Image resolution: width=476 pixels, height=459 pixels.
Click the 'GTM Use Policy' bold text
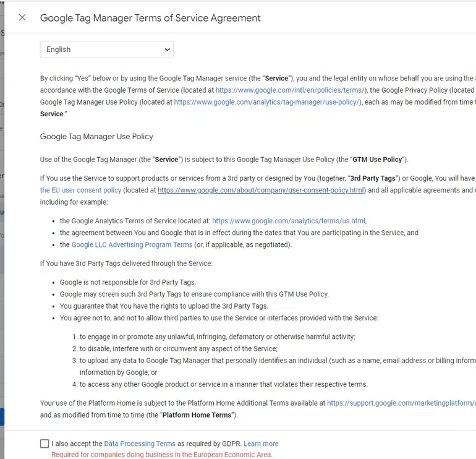[377, 160]
